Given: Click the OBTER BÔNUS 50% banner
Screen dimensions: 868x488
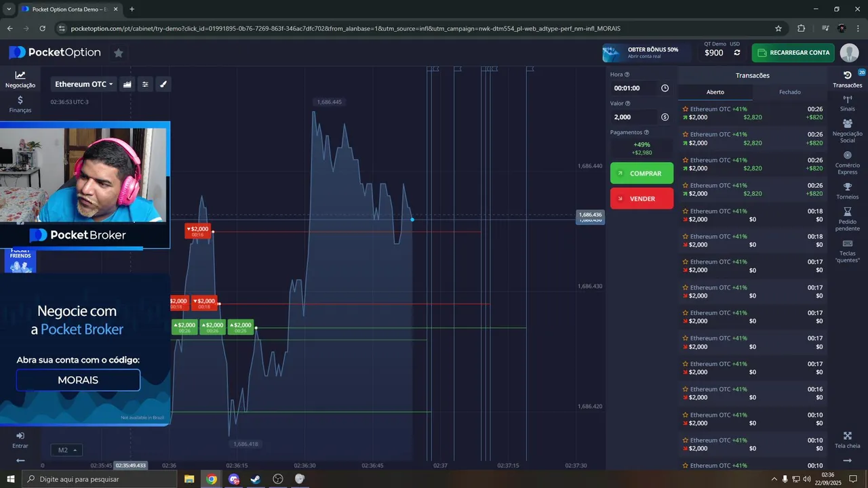Looking at the screenshot, I should click(646, 53).
